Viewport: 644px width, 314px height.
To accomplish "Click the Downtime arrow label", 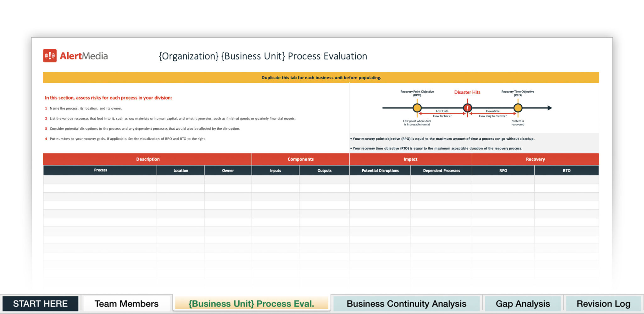I will [x=492, y=111].
